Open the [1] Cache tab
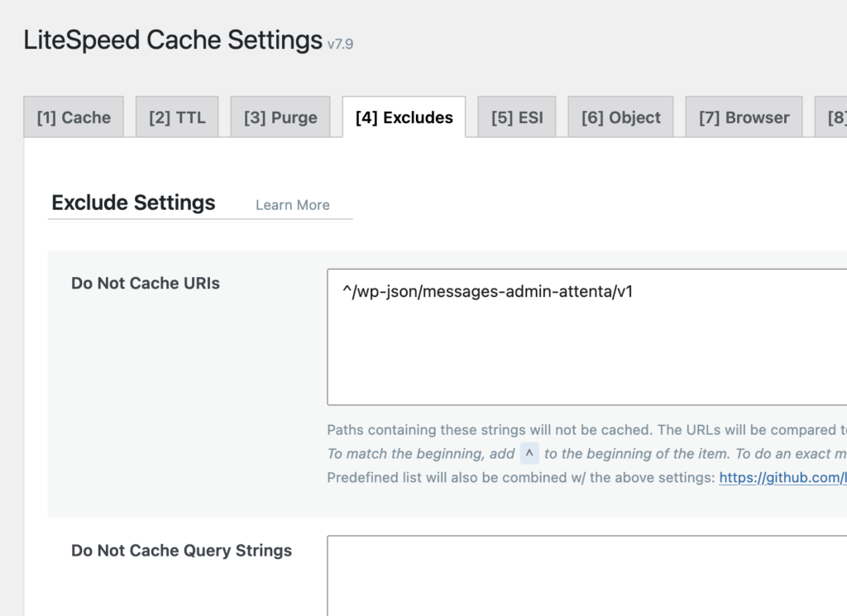The height and width of the screenshot is (616, 847). point(74,117)
